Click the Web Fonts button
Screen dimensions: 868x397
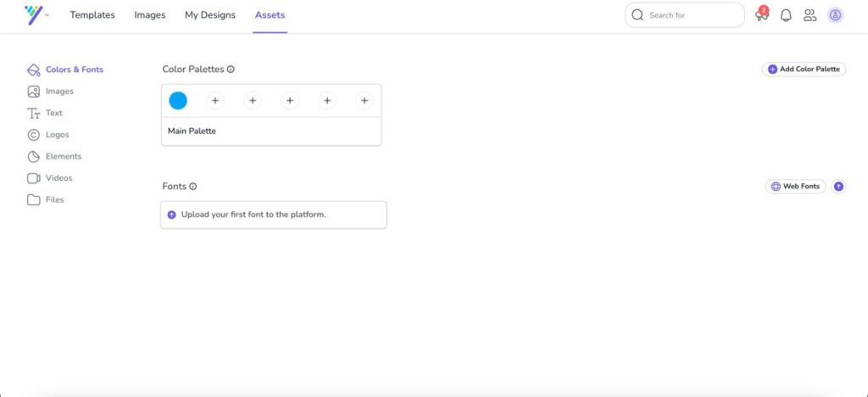click(x=795, y=187)
